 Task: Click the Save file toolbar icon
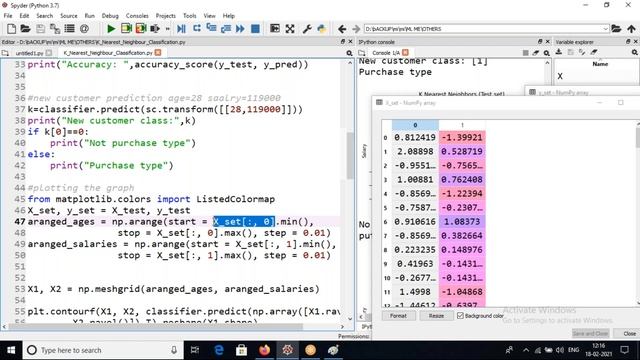40,29
